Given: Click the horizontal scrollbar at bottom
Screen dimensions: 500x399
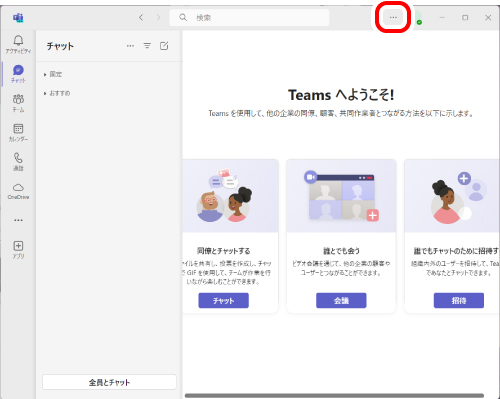Looking at the screenshot, I should (334, 395).
